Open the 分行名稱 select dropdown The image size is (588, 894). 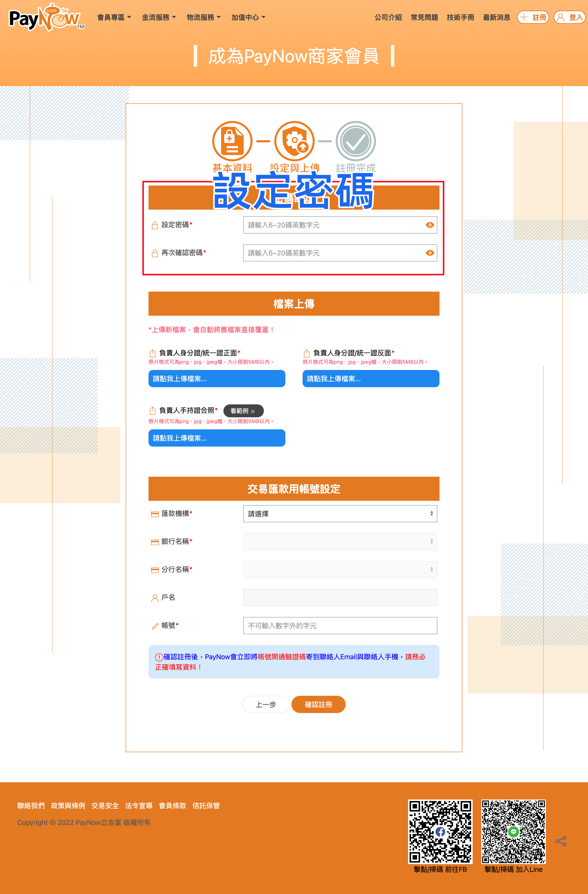(x=340, y=569)
